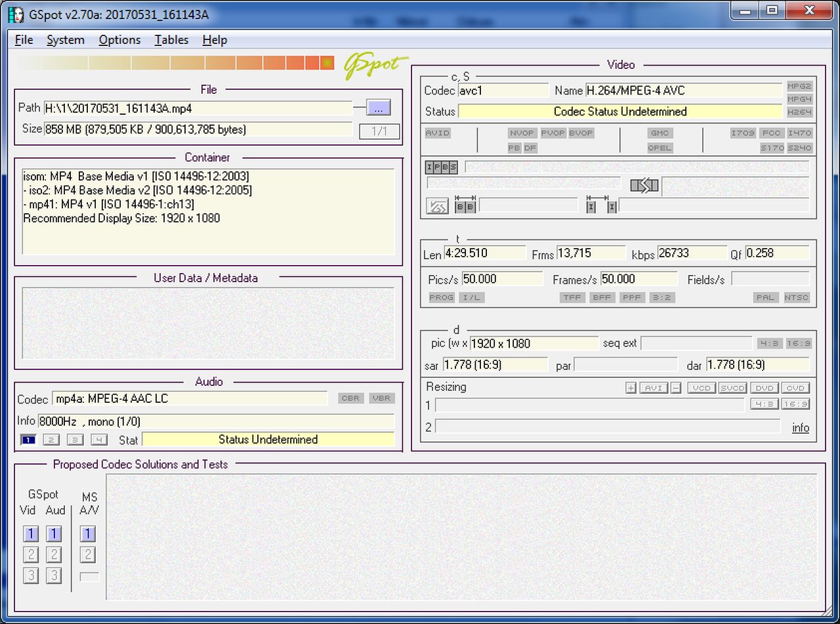This screenshot has width=840, height=624.
Task: Click GSpot Vid test 3 button
Action: (x=30, y=575)
